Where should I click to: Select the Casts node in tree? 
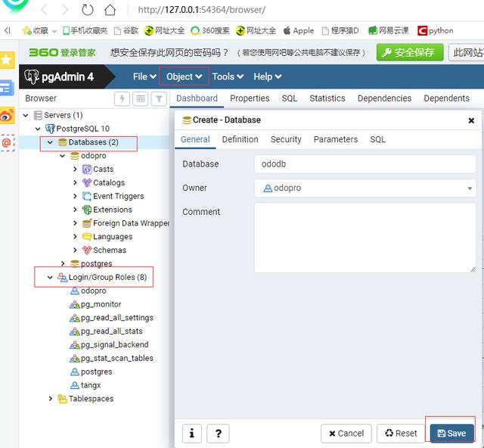pyautogui.click(x=103, y=170)
